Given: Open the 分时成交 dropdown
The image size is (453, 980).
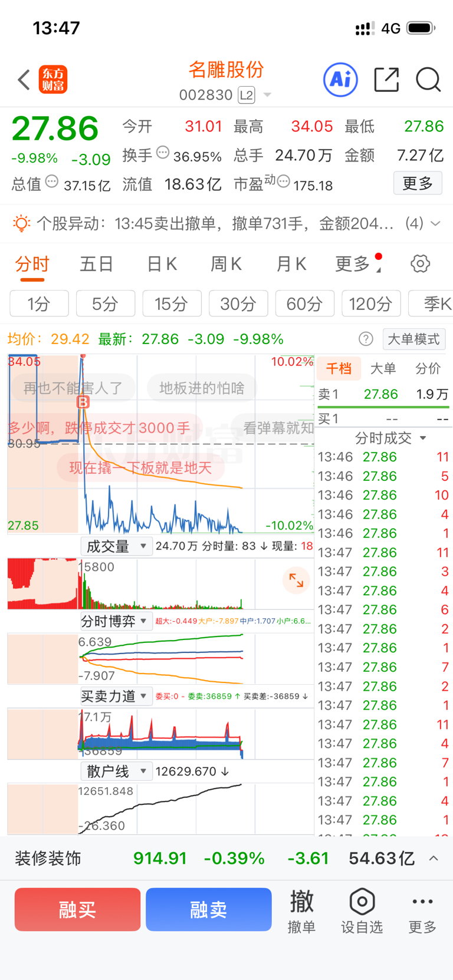Looking at the screenshot, I should pyautogui.click(x=390, y=438).
